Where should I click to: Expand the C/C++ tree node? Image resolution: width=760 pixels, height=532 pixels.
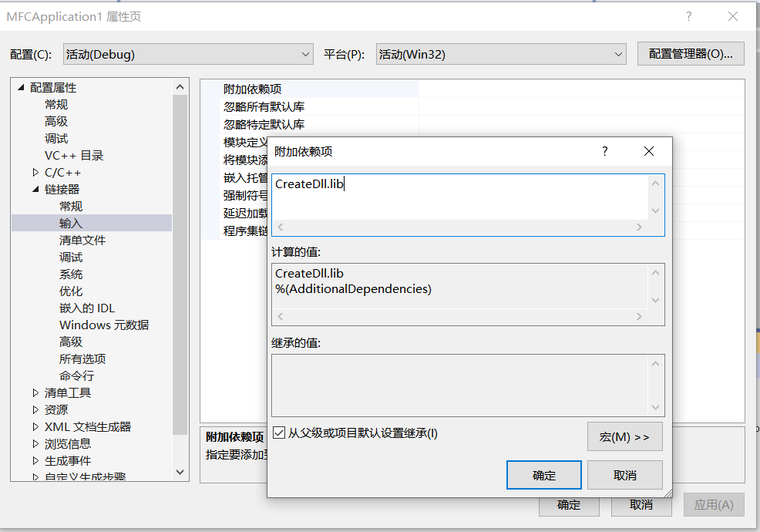click(35, 172)
